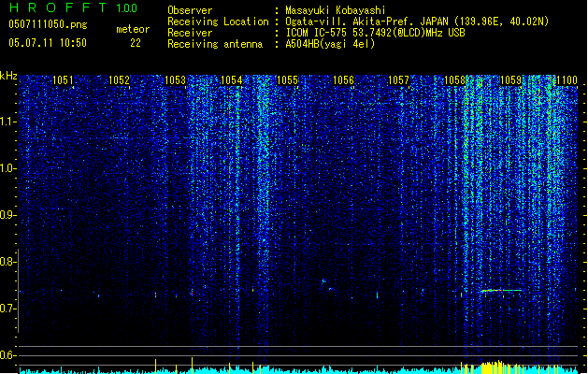Click the 1054 time marker
The height and width of the screenshot is (374, 588).
tap(232, 80)
